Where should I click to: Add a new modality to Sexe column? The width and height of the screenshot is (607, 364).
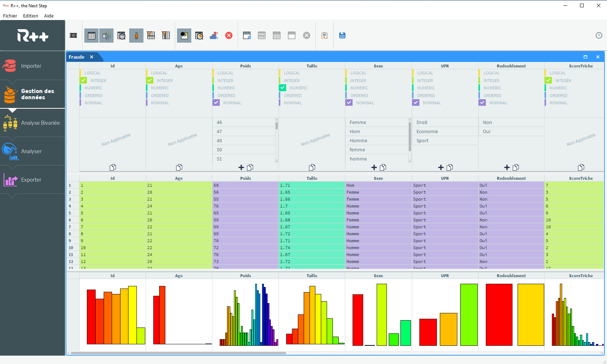coord(374,167)
